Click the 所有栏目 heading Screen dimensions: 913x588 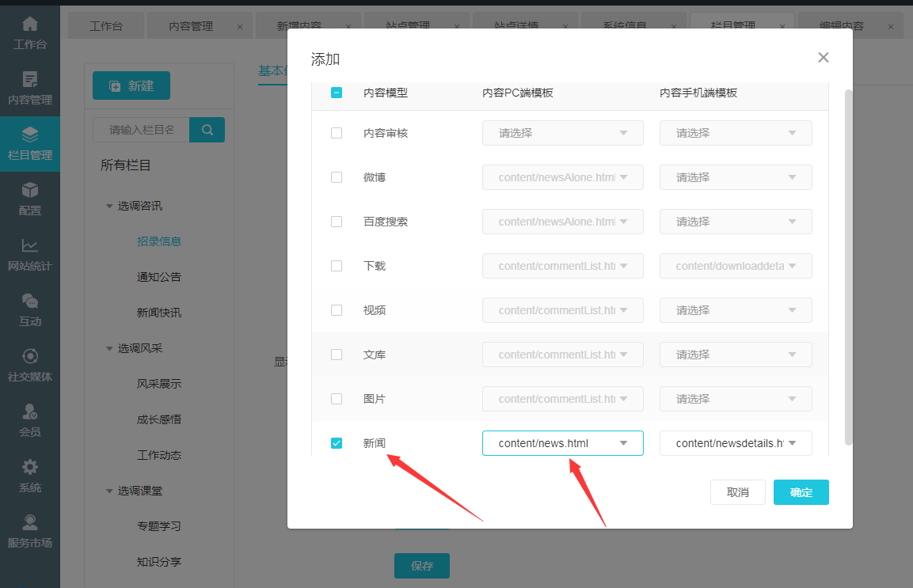(125, 165)
